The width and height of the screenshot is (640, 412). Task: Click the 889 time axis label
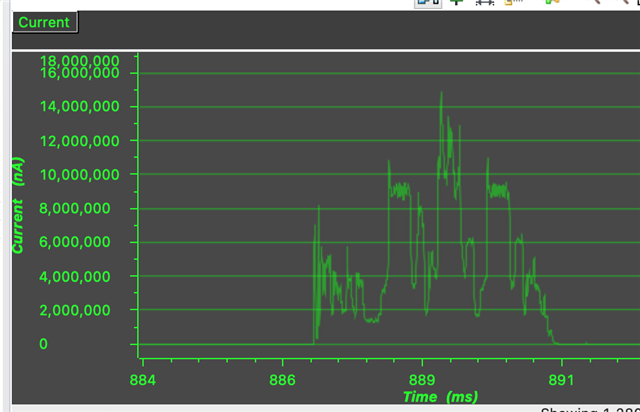[422, 380]
